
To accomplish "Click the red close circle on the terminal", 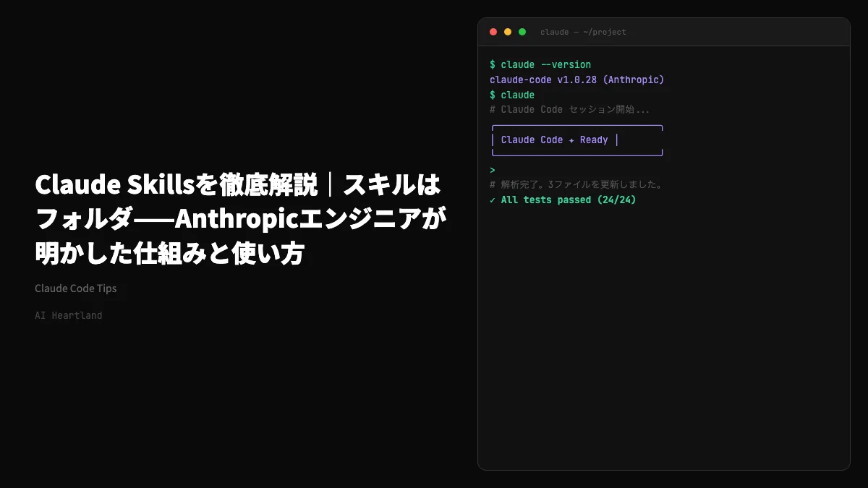I will pos(493,32).
